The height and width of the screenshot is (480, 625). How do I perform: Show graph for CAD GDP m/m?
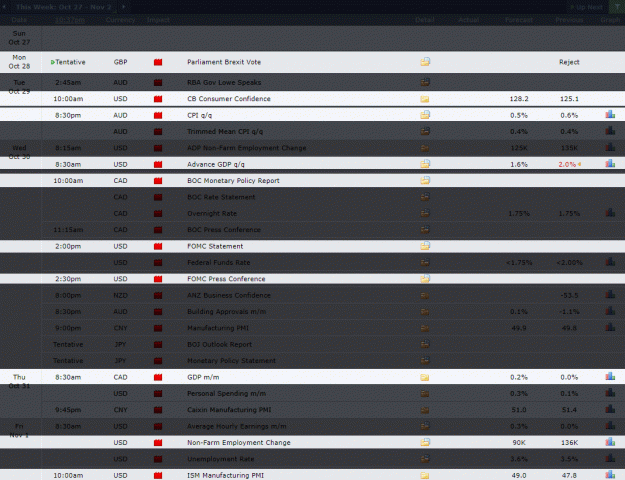click(610, 377)
